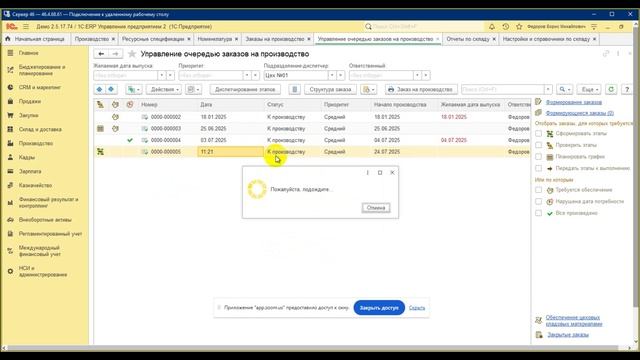Open Кадры section in sidebar
640x360 pixels.
click(x=27, y=158)
